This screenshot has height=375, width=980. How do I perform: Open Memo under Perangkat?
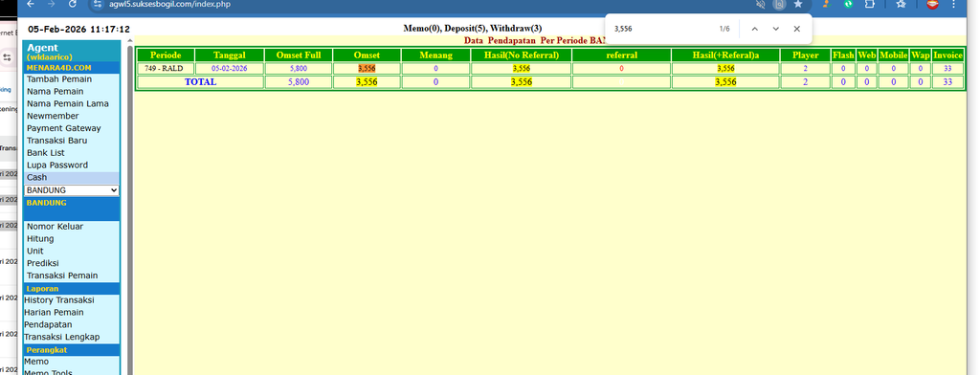tap(36, 362)
